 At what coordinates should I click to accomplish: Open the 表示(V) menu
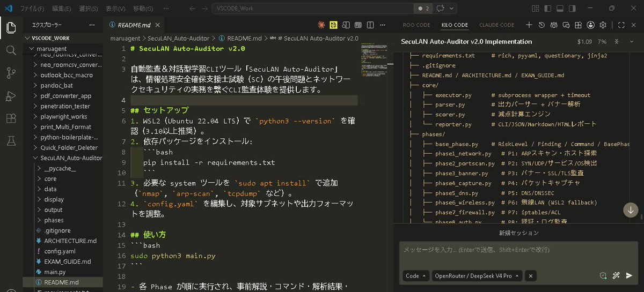point(115,9)
